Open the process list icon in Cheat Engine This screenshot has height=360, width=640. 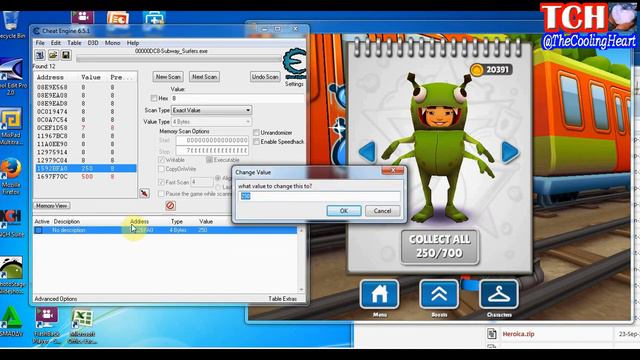click(x=40, y=55)
